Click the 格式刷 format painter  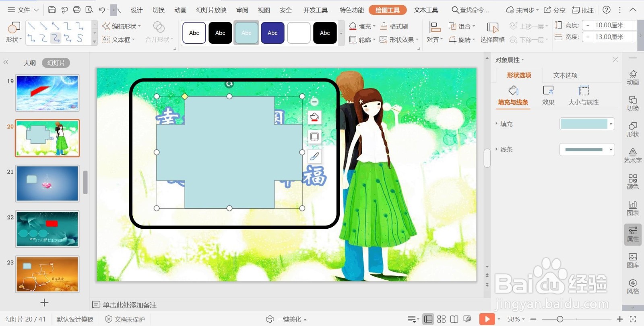coord(394,27)
